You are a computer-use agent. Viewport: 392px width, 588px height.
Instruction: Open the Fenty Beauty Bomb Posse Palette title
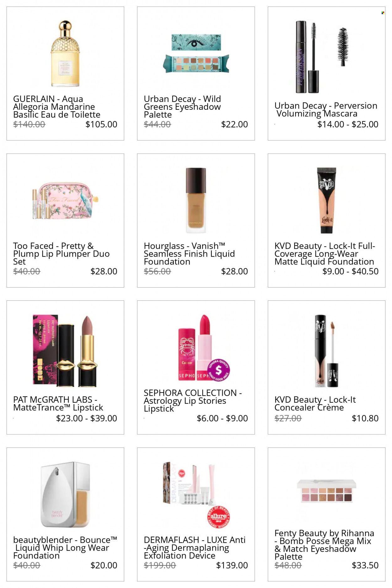click(x=324, y=545)
